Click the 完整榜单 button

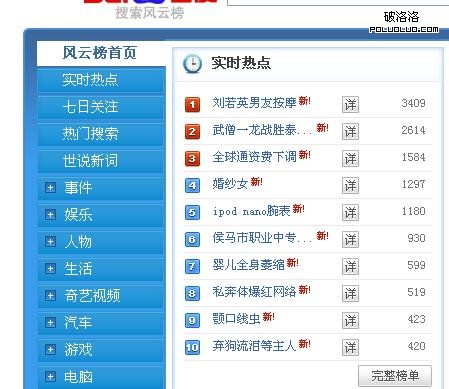click(395, 376)
